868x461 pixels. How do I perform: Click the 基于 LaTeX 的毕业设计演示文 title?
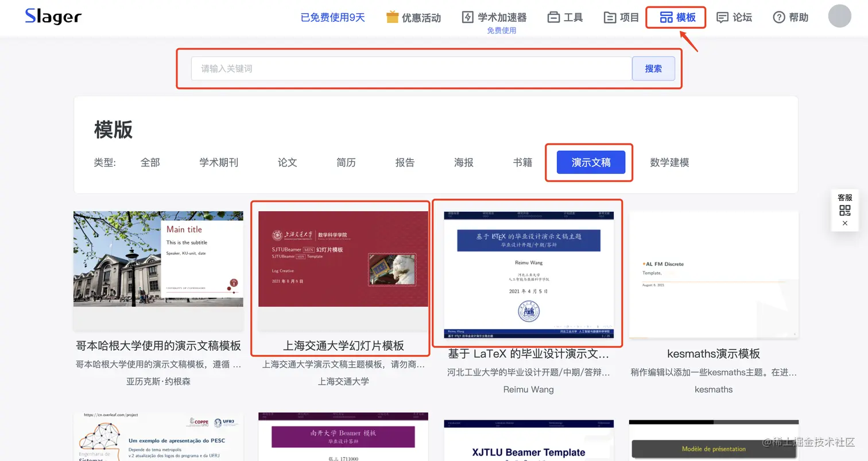[x=529, y=354]
